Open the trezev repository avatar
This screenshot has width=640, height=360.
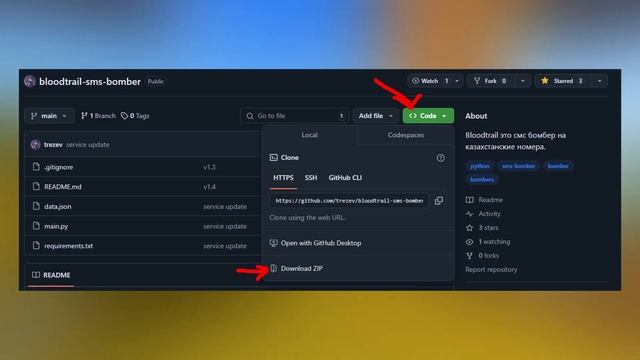point(30,81)
